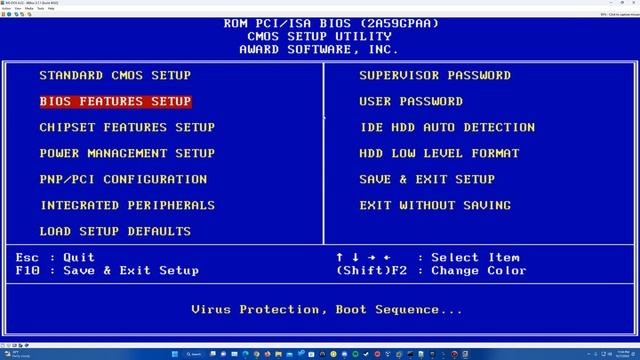Screen dimensions: 640x360
Task: Open the View menu
Action: 18,8
